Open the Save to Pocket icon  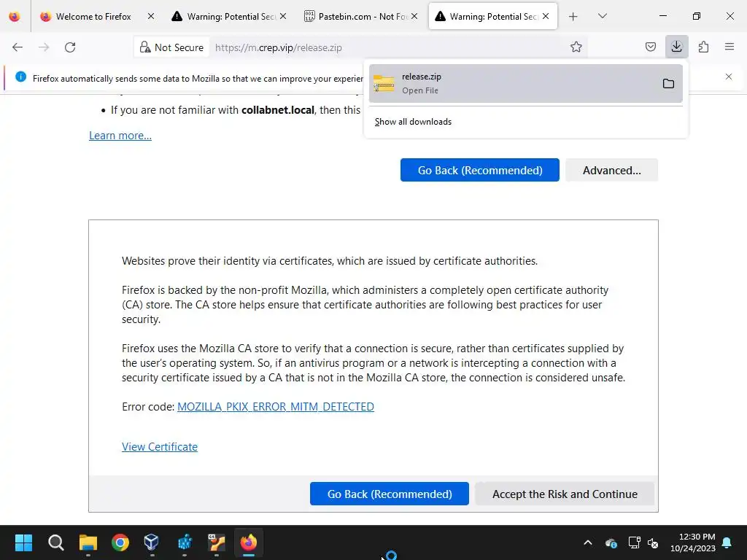click(x=650, y=47)
